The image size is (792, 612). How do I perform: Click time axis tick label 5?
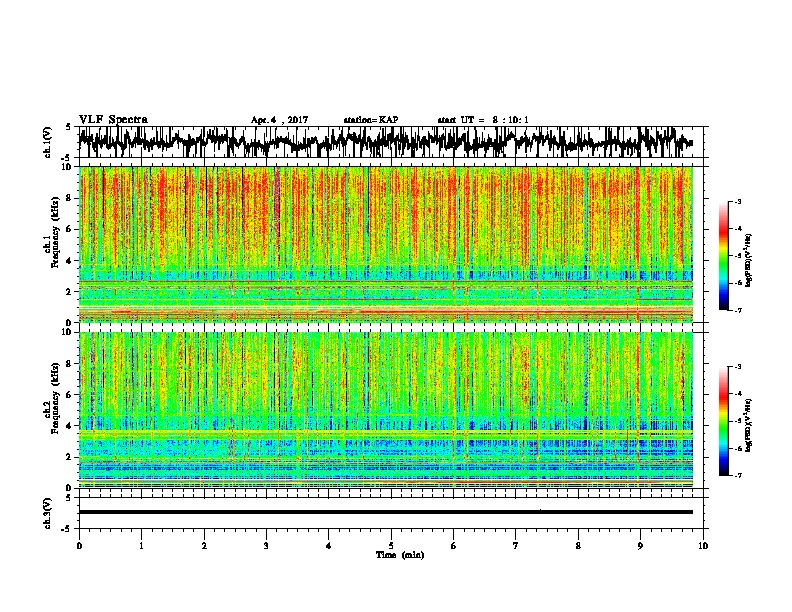coord(391,546)
